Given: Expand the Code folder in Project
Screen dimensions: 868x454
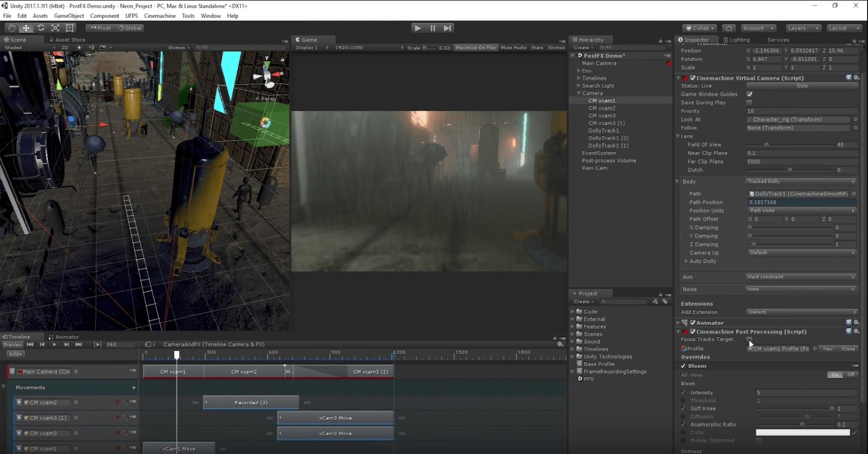Looking at the screenshot, I should click(572, 312).
